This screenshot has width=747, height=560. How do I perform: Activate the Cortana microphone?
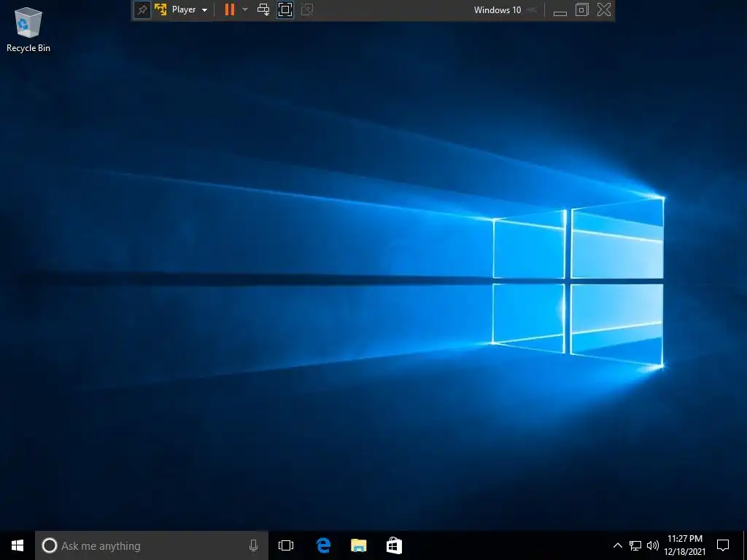click(253, 545)
